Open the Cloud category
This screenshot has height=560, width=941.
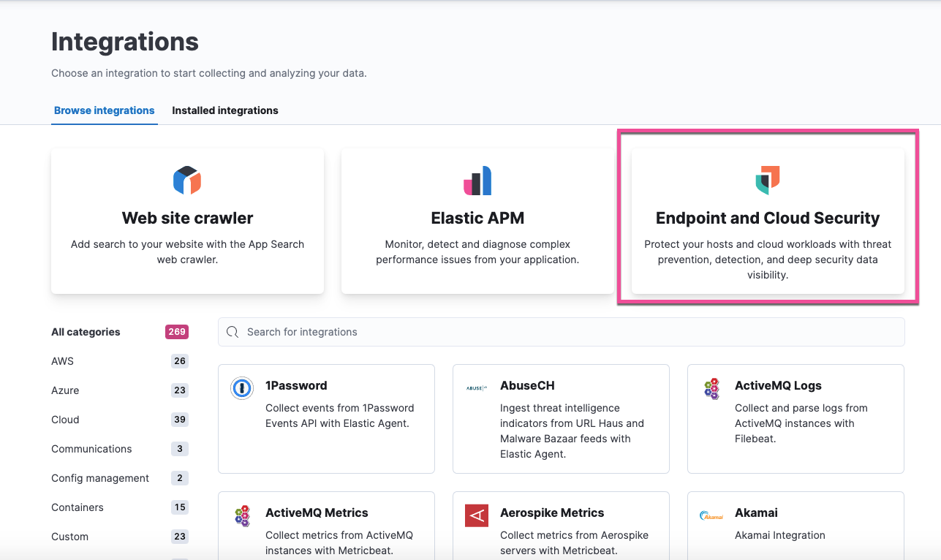(x=65, y=420)
